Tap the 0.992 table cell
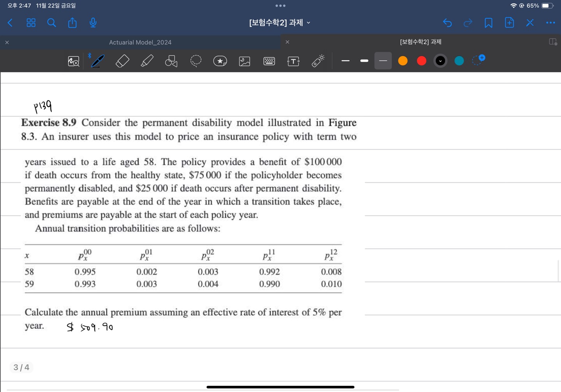This screenshot has width=561, height=392. [x=270, y=272]
